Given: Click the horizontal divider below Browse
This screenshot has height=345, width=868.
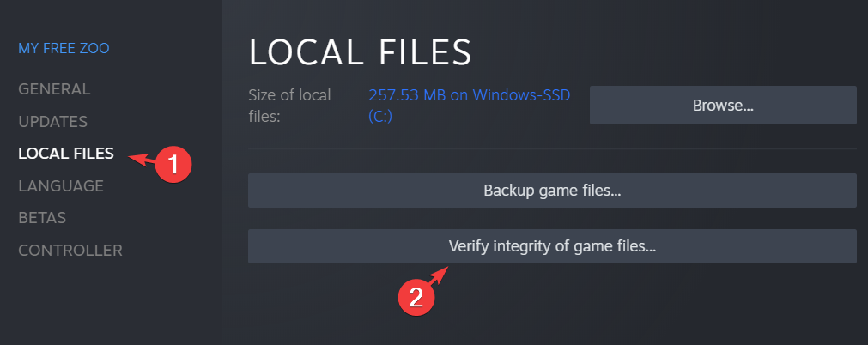Looking at the screenshot, I should coord(552,148).
